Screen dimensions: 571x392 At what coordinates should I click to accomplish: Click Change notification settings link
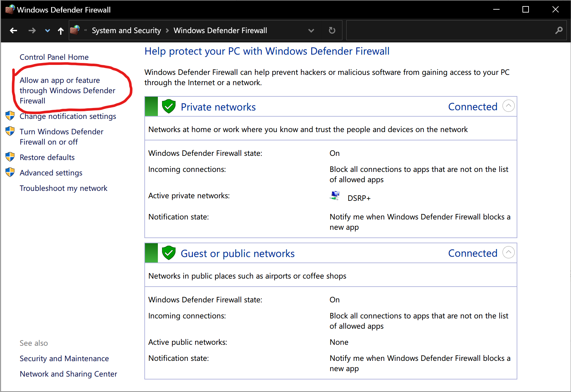tap(68, 116)
